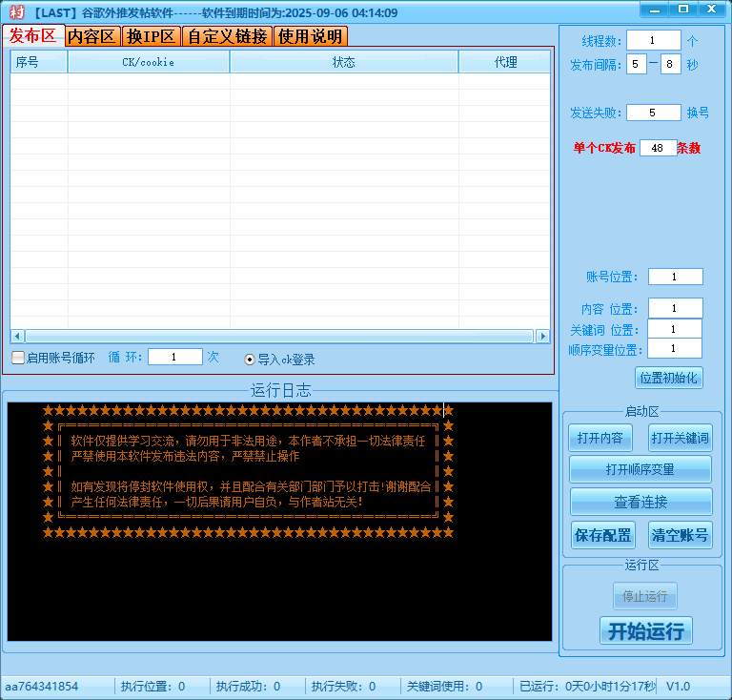This screenshot has width=732, height=700.
Task: Open the 换IP区 tab
Action: tap(151, 36)
